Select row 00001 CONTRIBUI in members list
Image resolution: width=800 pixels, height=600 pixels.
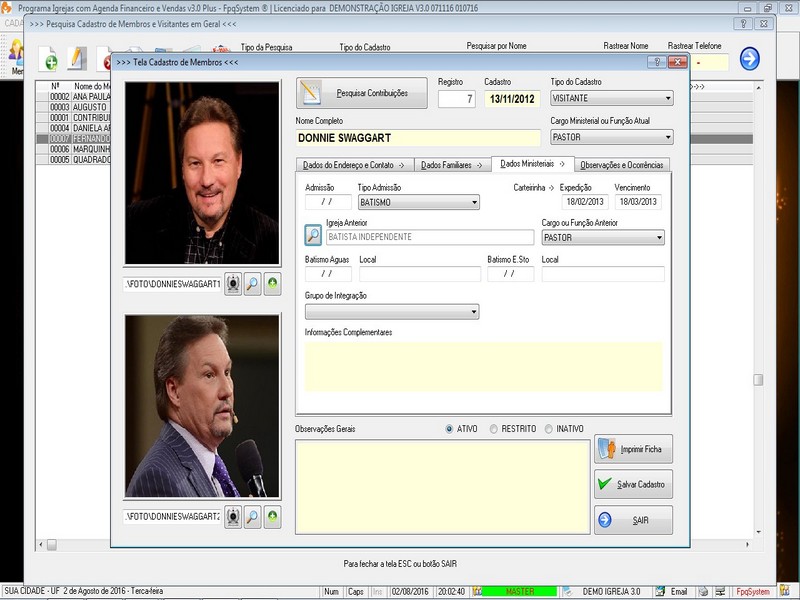pos(74,117)
